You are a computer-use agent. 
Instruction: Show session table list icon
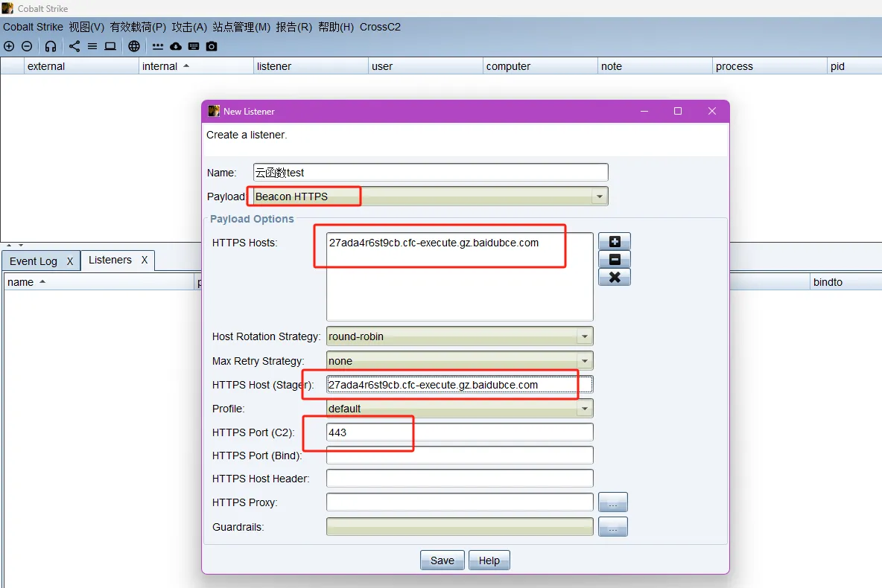(92, 47)
